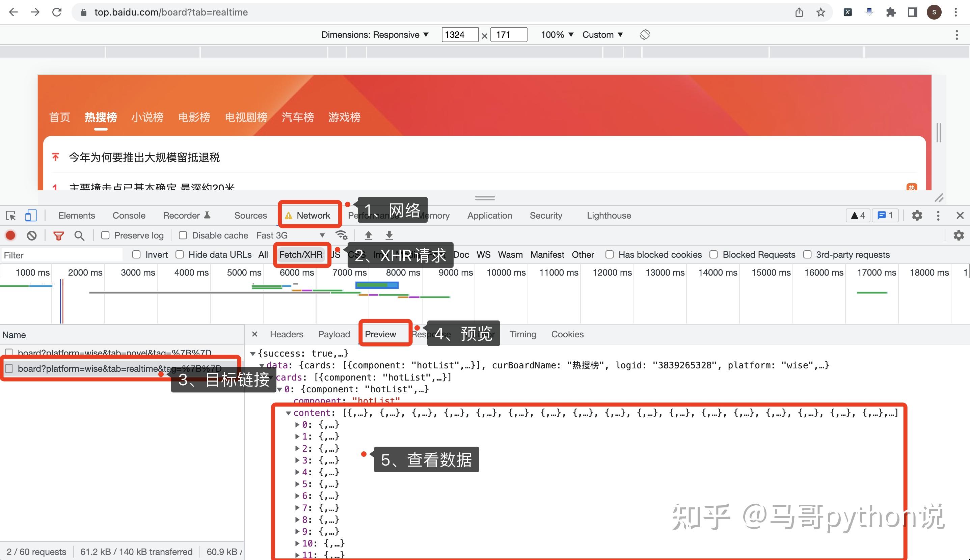Switch to the Elements tab
The width and height of the screenshot is (970, 560).
[x=77, y=215]
